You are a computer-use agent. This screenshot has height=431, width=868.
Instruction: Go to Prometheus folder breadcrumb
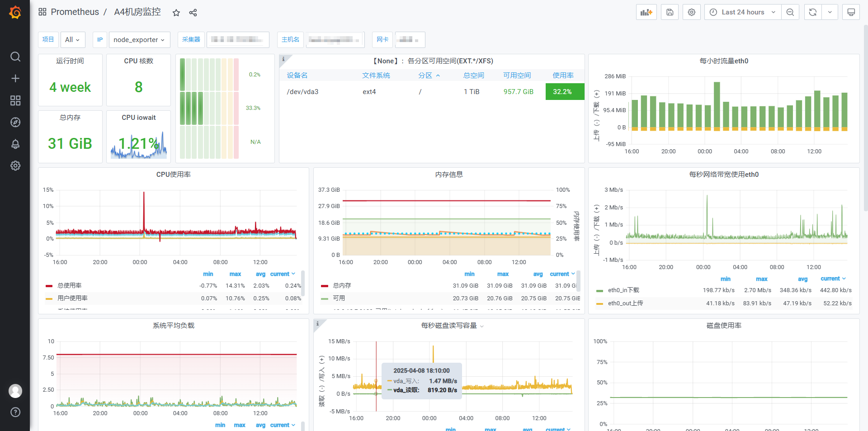(75, 12)
